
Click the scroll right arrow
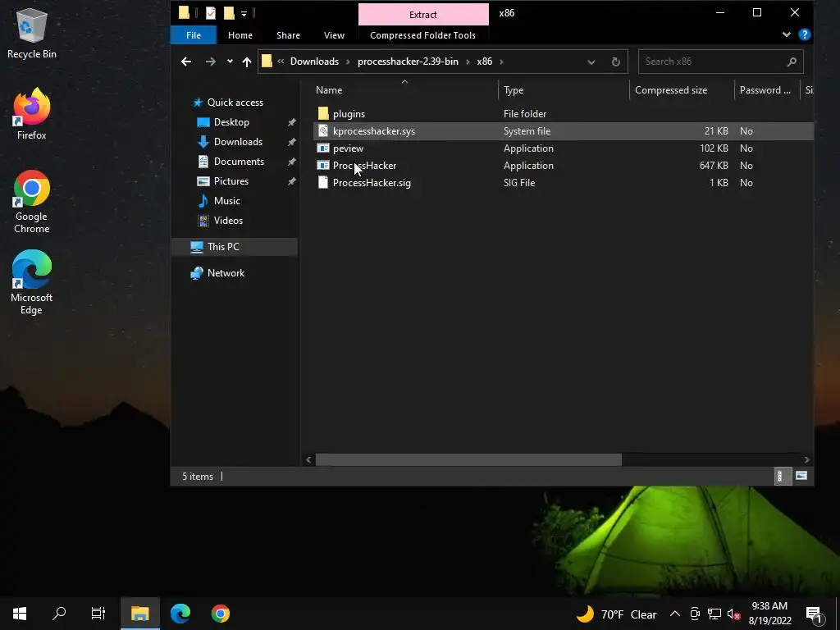pyautogui.click(x=806, y=459)
